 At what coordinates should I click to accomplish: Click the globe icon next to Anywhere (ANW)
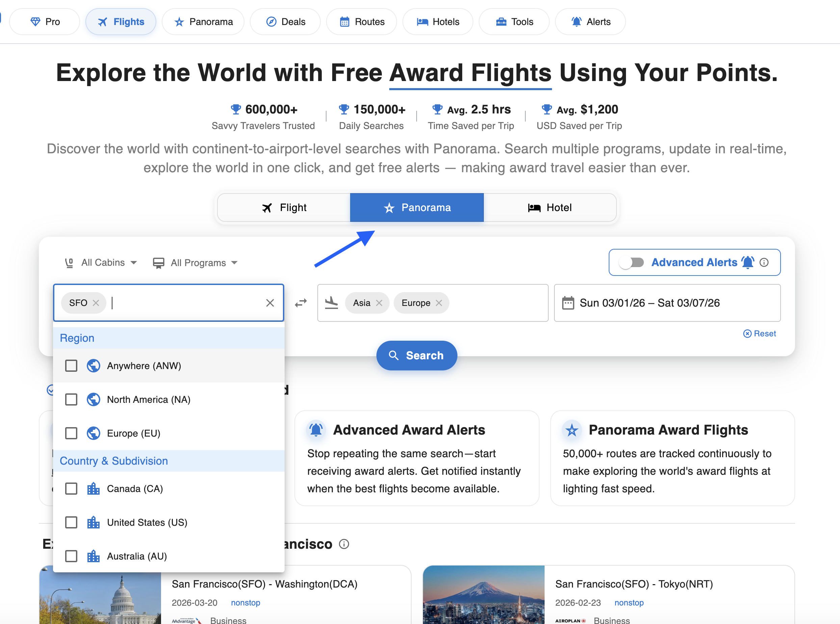(x=93, y=366)
